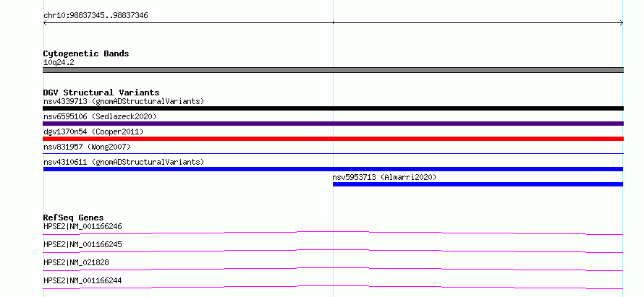Screen dimensions: 644x297
Task: Click the magenta HPSE2|NM_001166246 gene line
Action: coord(333,233)
